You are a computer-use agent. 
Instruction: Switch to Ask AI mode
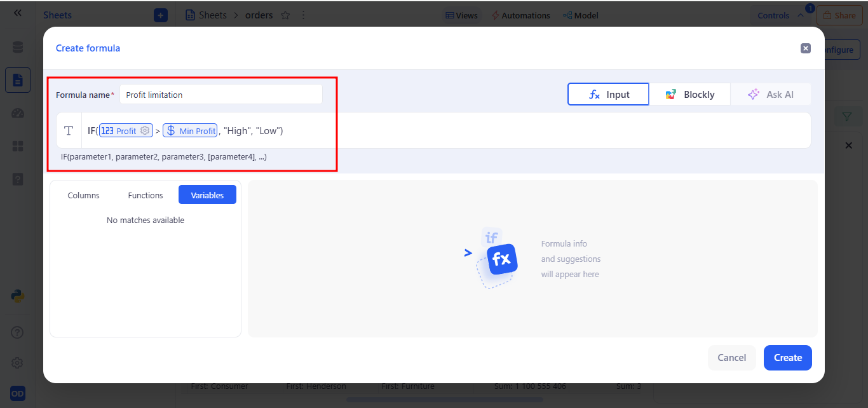[771, 95]
